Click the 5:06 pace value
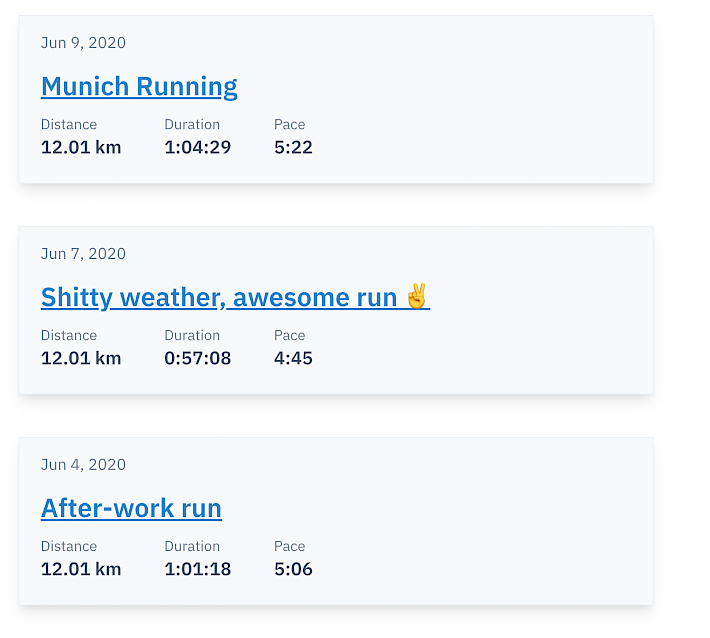710x638 pixels. pyautogui.click(x=293, y=569)
